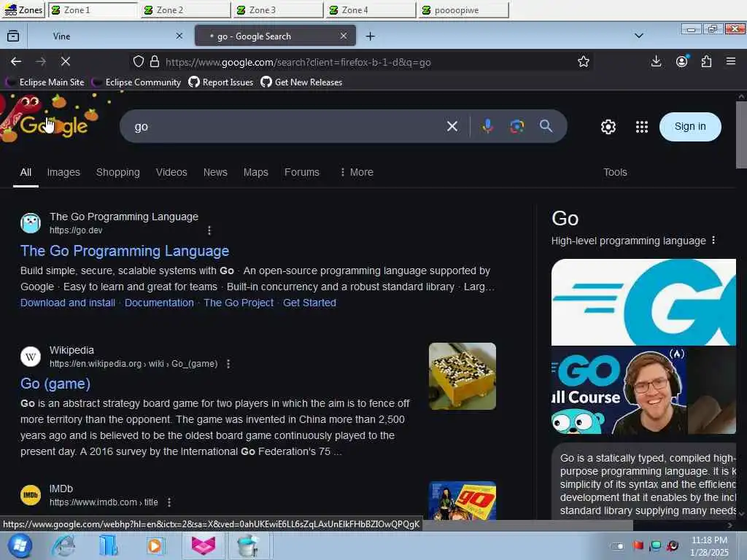
Task: Stop loading the page
Action: (x=66, y=61)
